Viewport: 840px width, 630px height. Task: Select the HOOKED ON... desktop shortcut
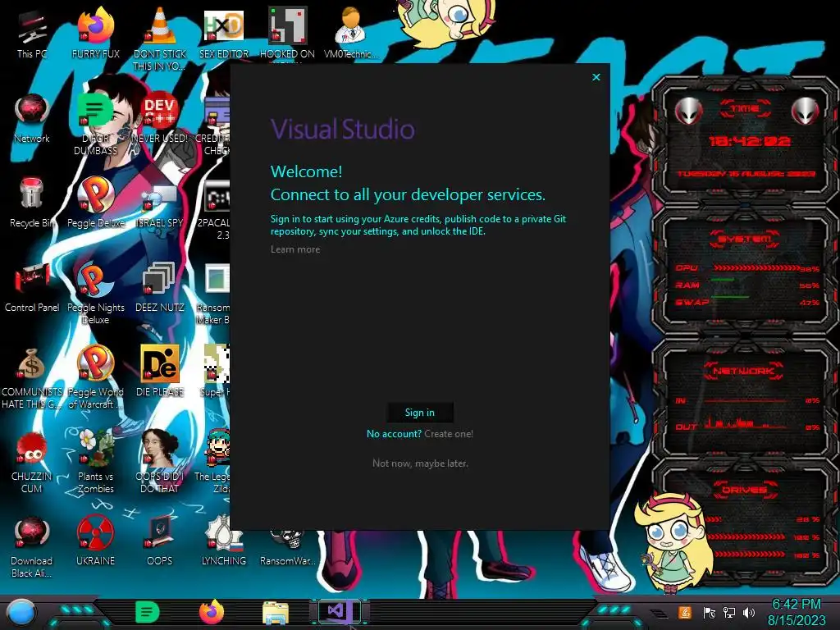(x=288, y=34)
